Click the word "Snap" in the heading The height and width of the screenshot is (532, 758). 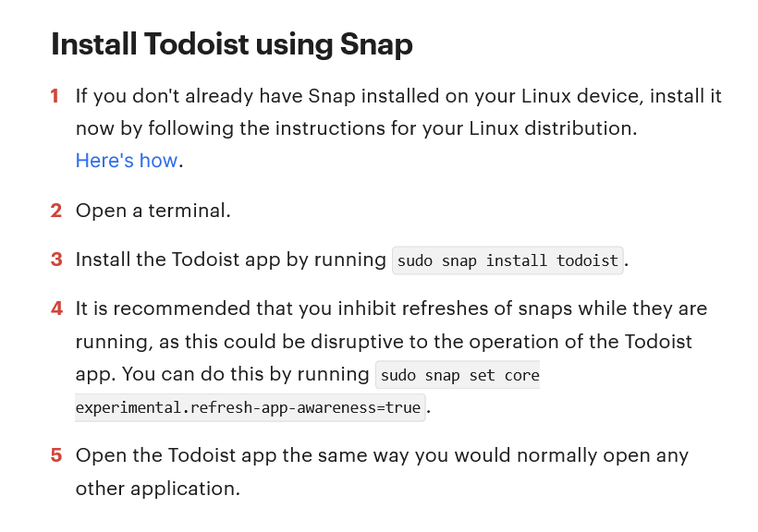click(x=376, y=44)
